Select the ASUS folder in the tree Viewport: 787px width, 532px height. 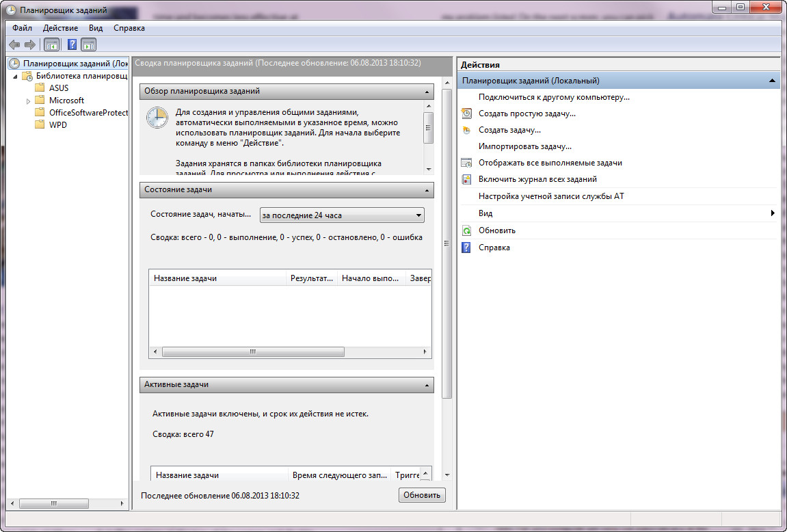(58, 88)
